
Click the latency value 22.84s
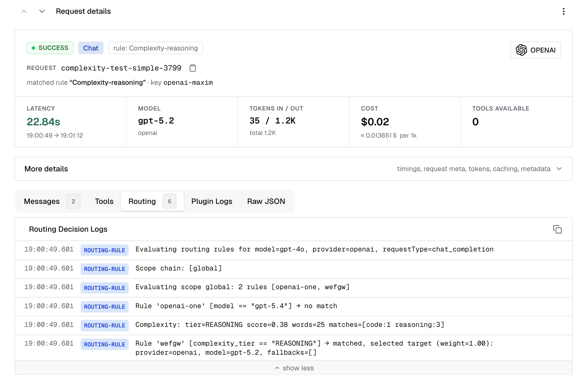click(x=43, y=122)
